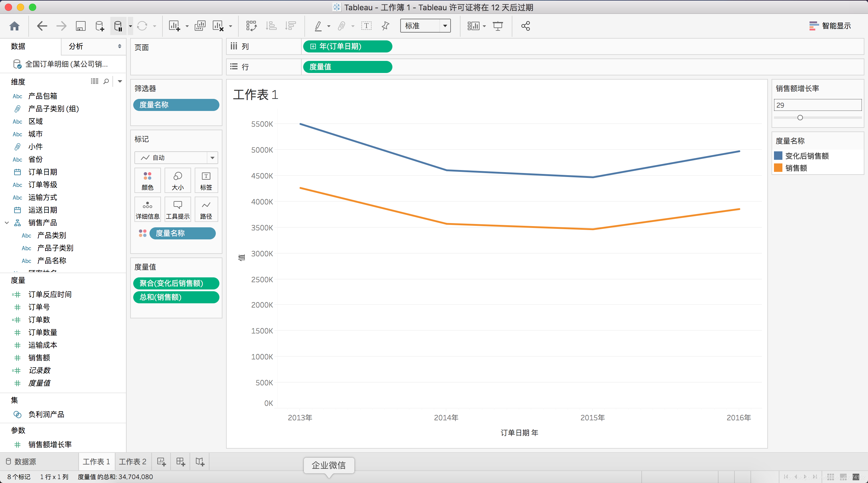Toggle the fix axes pin icon
The image size is (868, 483).
click(x=385, y=26)
